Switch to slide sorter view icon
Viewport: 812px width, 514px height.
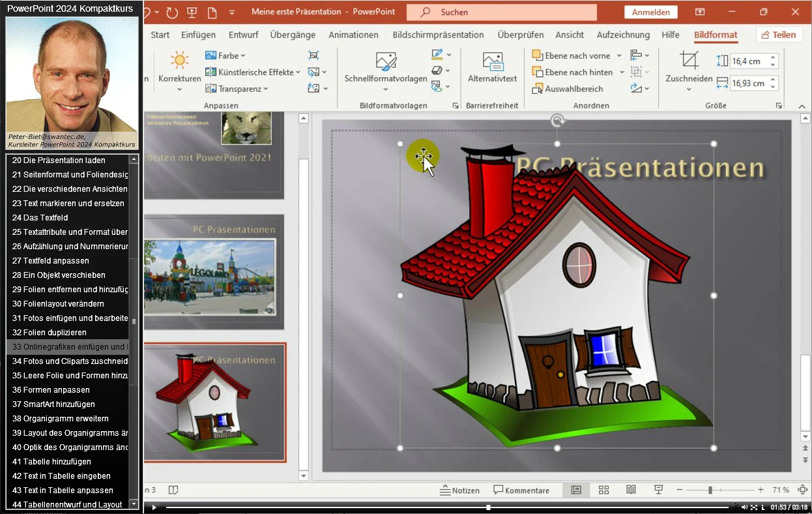(603, 490)
